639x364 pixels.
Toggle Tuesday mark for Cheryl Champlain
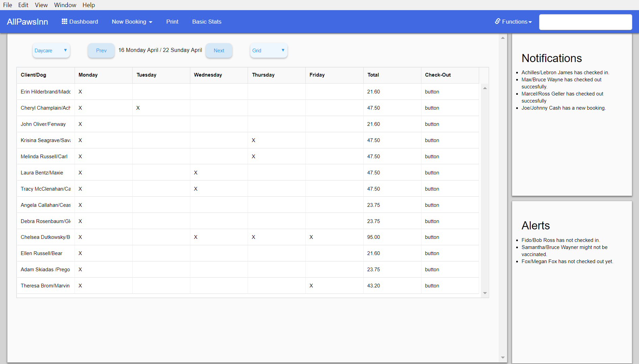tap(138, 108)
